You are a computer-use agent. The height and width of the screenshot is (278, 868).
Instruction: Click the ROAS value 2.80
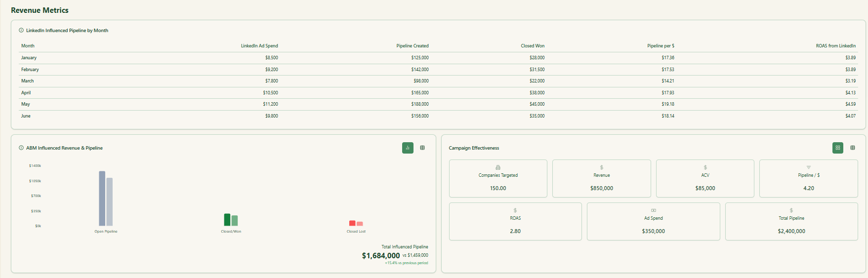pyautogui.click(x=515, y=231)
